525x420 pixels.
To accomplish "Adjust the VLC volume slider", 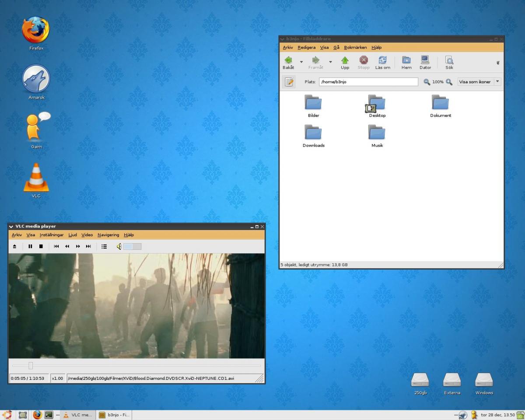I will coord(132,247).
